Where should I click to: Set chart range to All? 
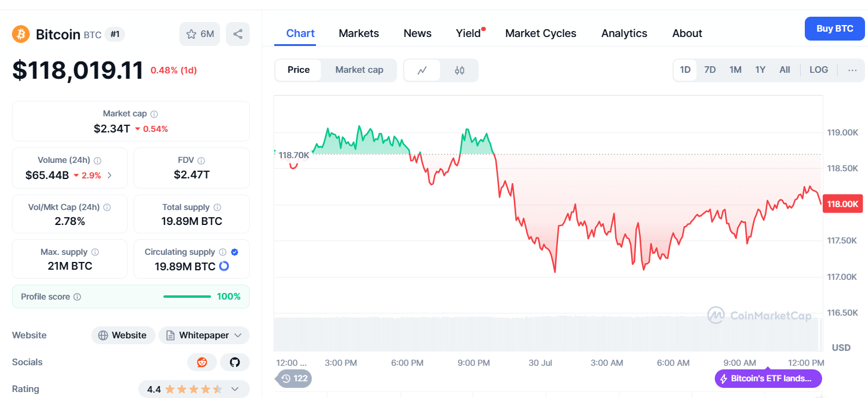click(785, 70)
